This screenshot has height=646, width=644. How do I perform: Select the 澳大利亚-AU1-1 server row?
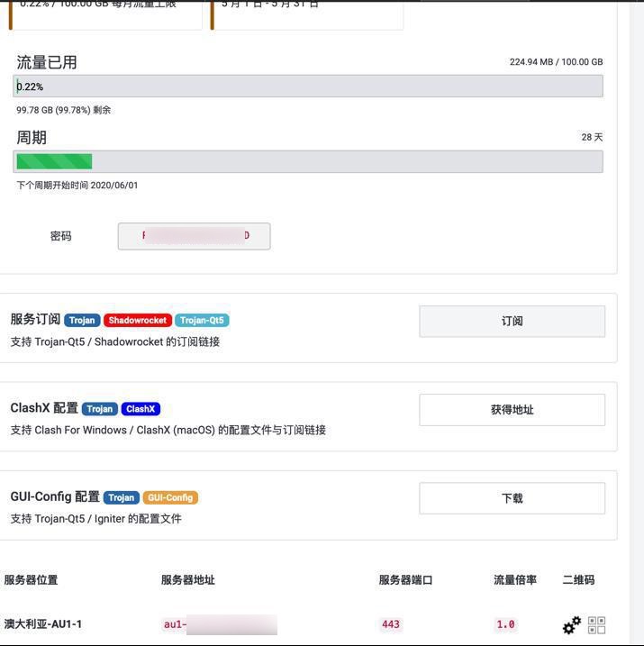[x=43, y=624]
